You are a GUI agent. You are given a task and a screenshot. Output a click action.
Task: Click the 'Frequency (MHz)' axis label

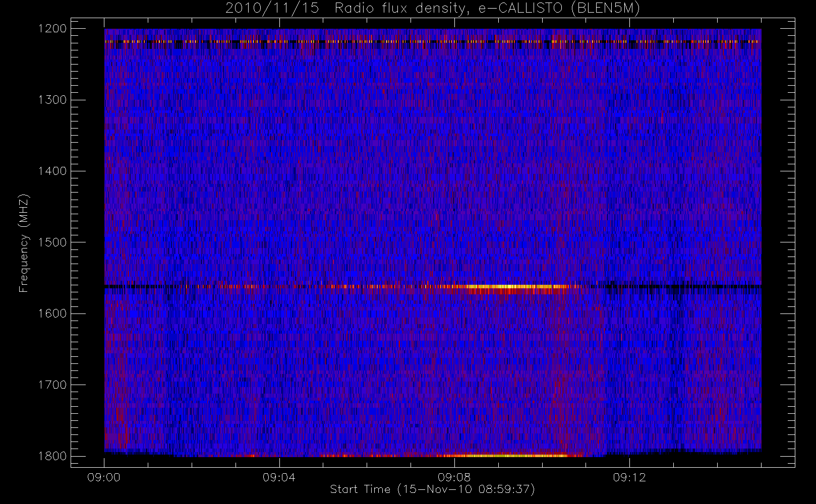tap(23, 243)
